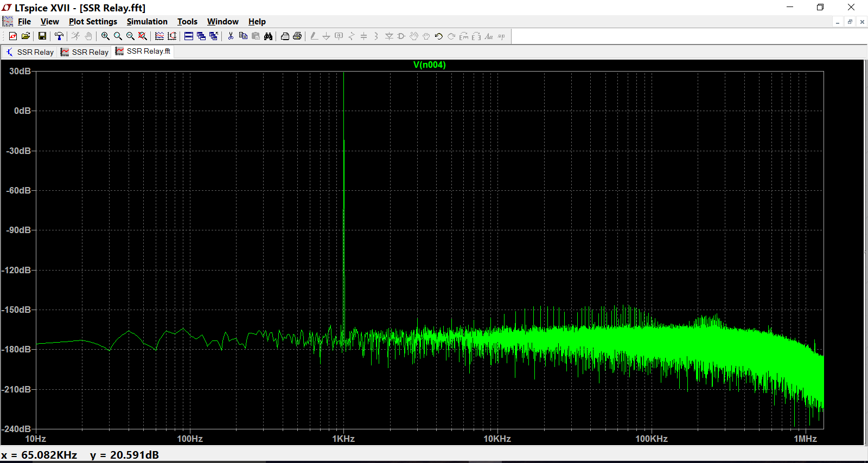Click the 1KHz horizontal axis label
The width and height of the screenshot is (868, 463).
click(343, 439)
